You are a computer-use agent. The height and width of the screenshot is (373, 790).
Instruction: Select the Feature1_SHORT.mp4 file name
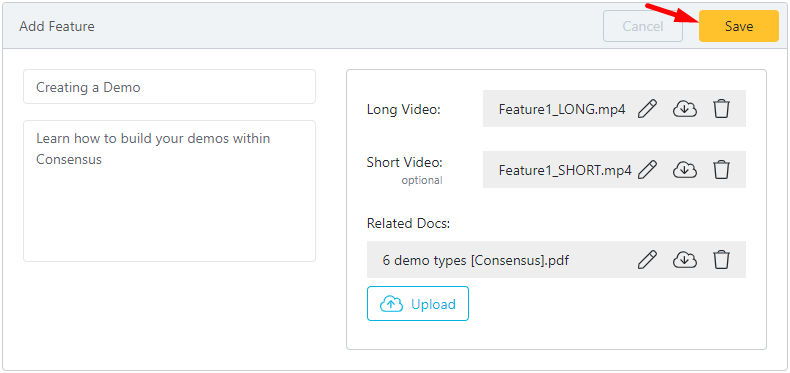pyautogui.click(x=565, y=170)
